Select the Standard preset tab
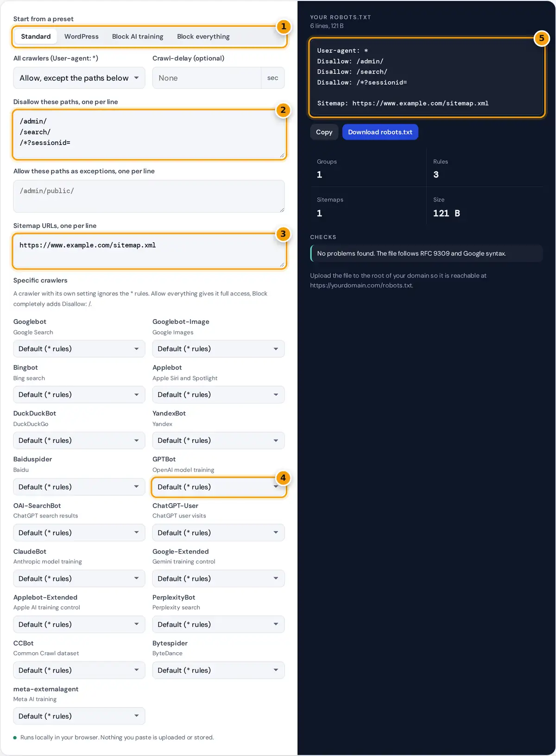 36,37
